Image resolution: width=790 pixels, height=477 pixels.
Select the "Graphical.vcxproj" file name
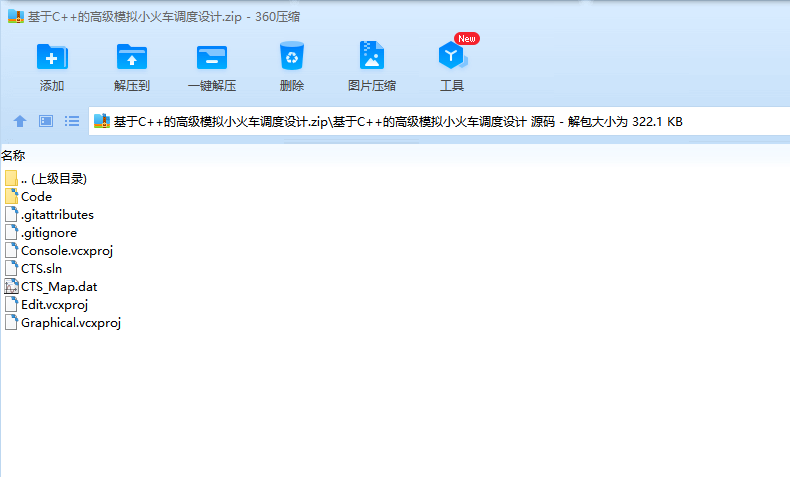coord(71,323)
